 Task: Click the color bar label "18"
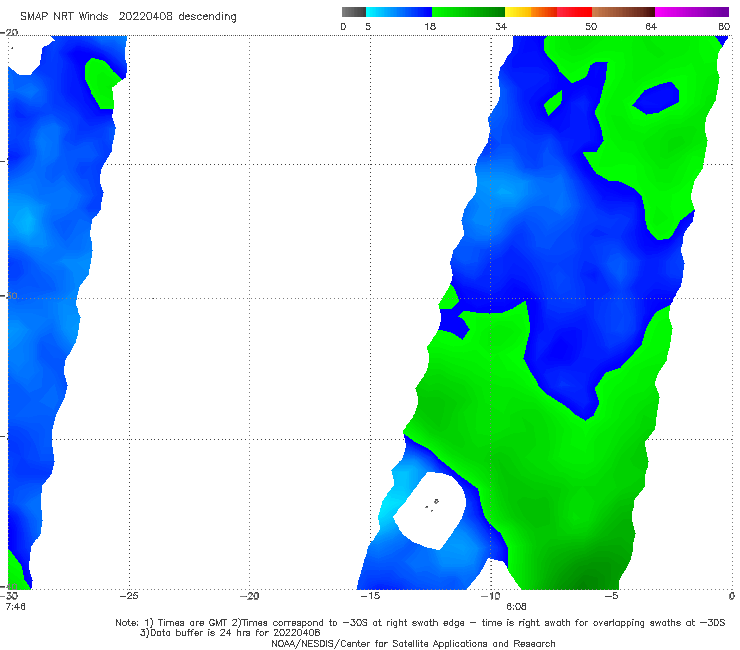coord(430,27)
